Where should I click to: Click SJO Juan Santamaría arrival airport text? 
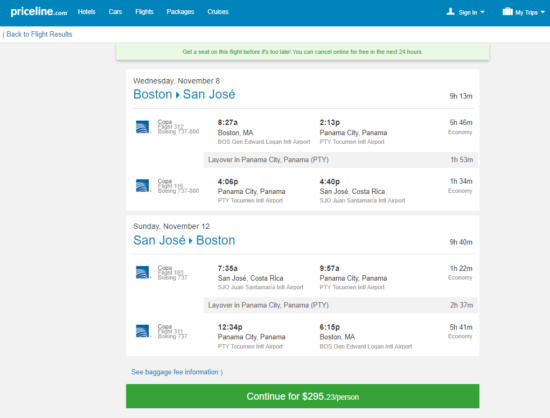[362, 201]
